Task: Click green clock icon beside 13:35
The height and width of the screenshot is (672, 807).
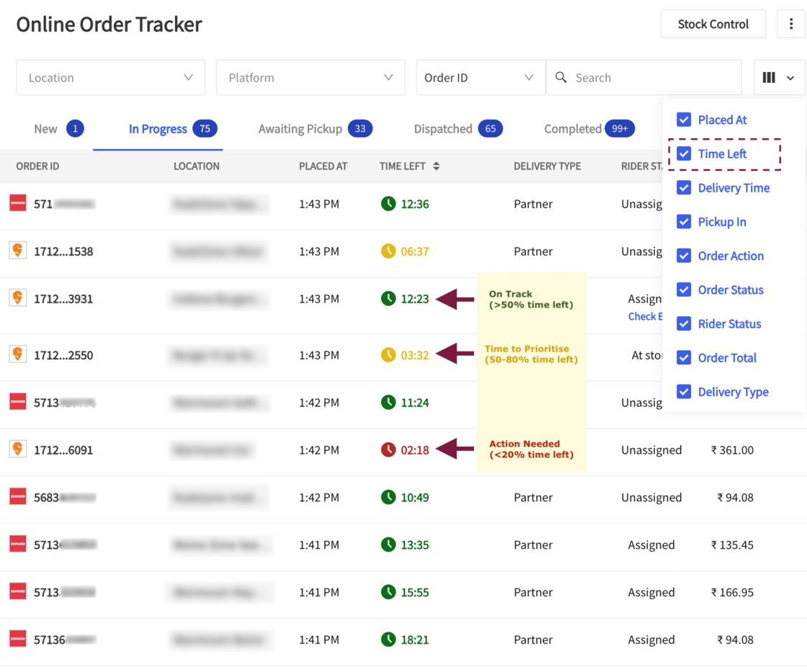Action: 388,545
